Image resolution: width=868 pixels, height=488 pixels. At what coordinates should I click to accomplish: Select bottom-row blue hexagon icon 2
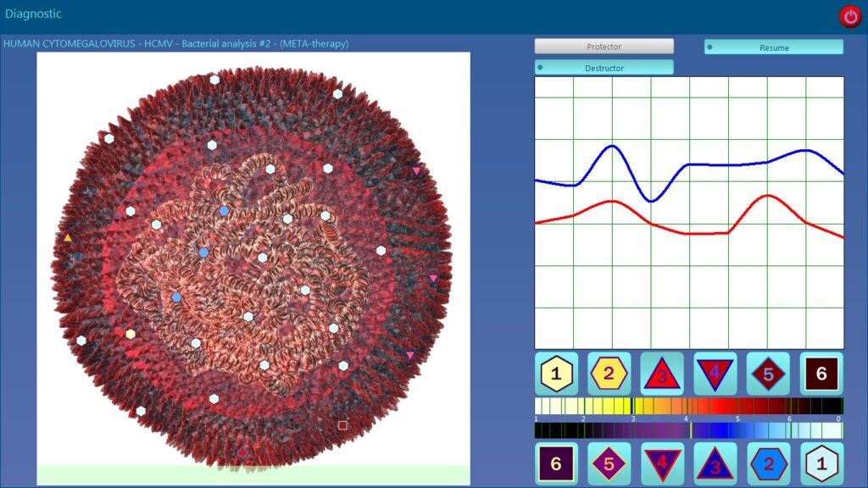[x=768, y=463]
